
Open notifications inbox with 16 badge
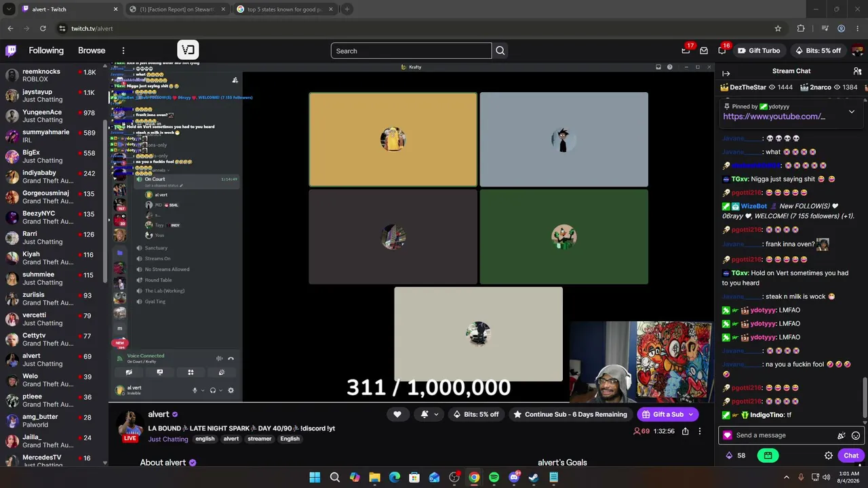coord(722,51)
